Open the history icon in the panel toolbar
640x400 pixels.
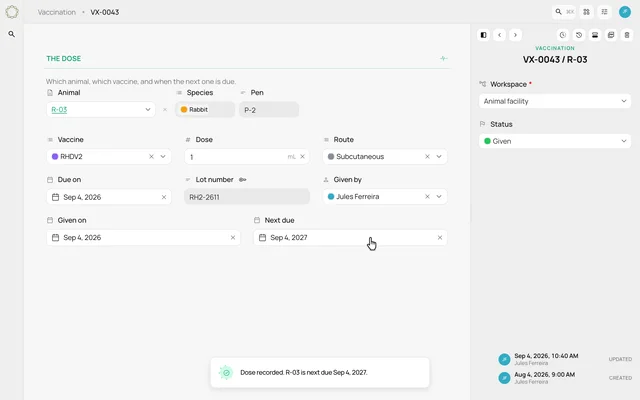coord(579,35)
